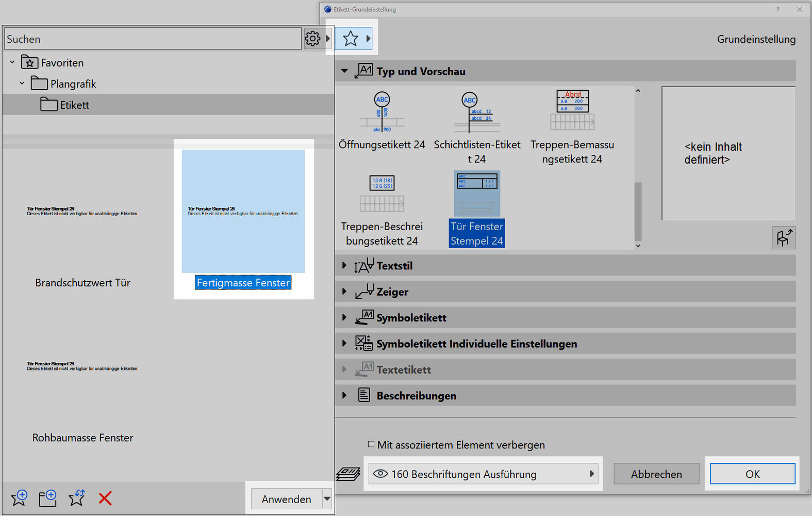Create new favorites folder

(48, 498)
